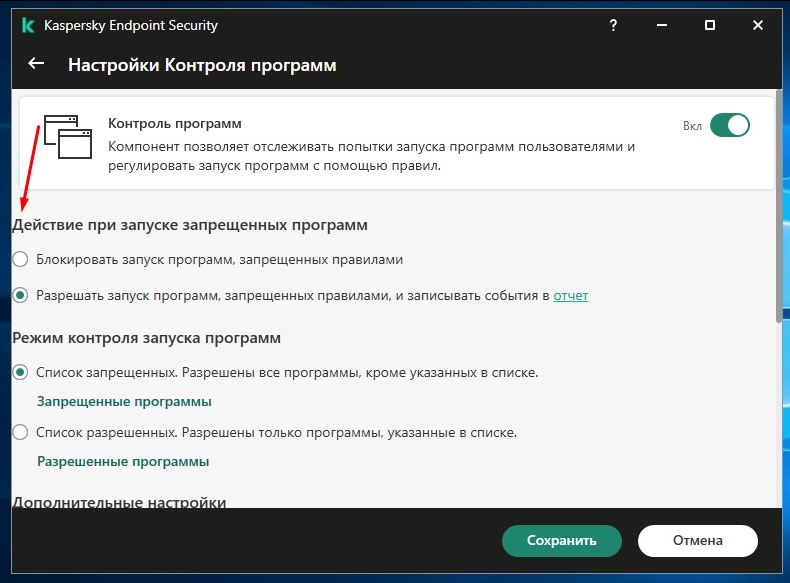This screenshot has width=790, height=583.
Task: Select Блокировать запуск программ radio option
Action: [x=20, y=259]
